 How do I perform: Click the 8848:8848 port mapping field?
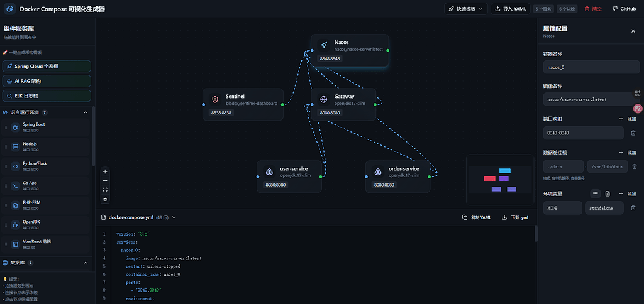(583, 133)
